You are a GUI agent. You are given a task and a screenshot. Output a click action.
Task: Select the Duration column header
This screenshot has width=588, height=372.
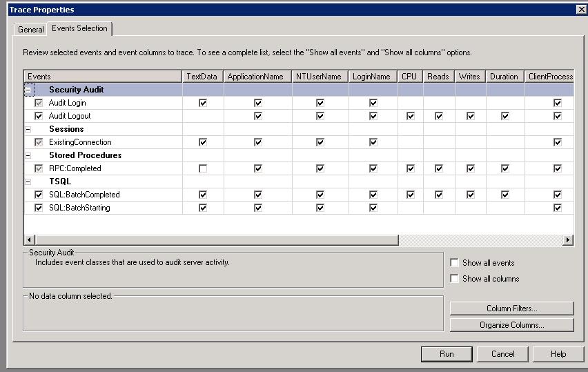click(x=505, y=77)
